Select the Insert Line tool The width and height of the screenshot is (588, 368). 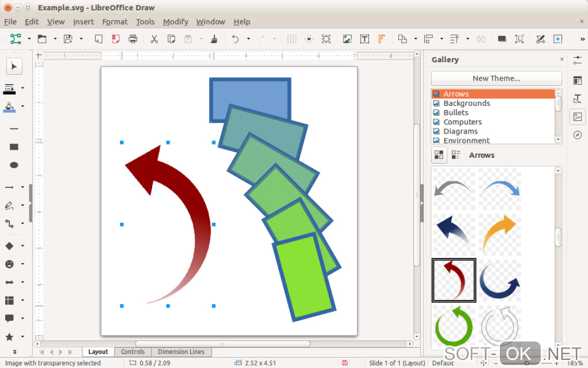coord(14,128)
